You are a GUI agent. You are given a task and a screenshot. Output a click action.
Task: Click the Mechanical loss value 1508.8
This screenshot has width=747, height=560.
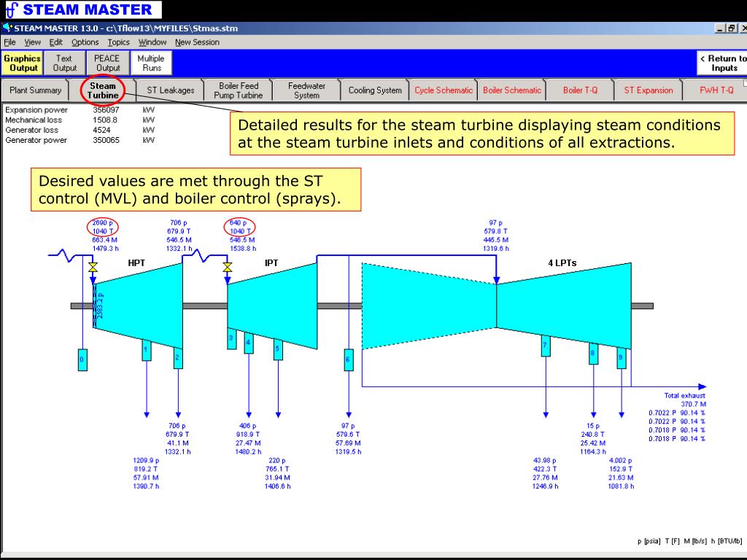(105, 120)
